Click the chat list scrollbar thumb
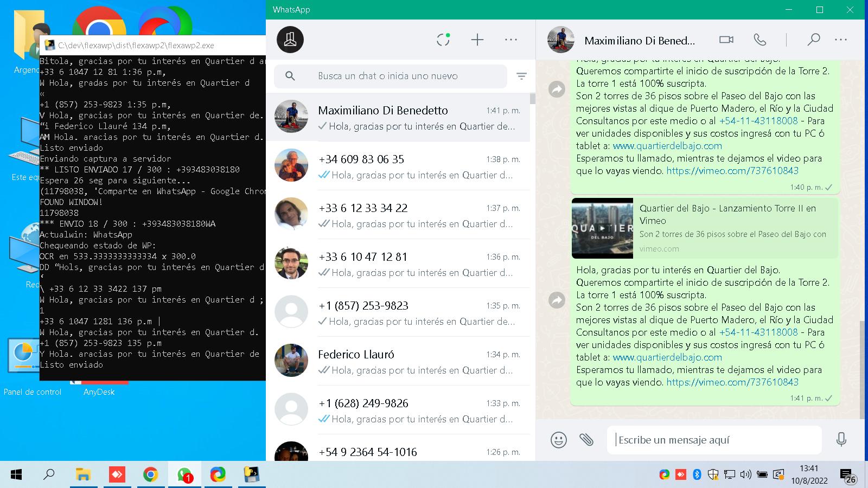868x488 pixels. coord(533,99)
